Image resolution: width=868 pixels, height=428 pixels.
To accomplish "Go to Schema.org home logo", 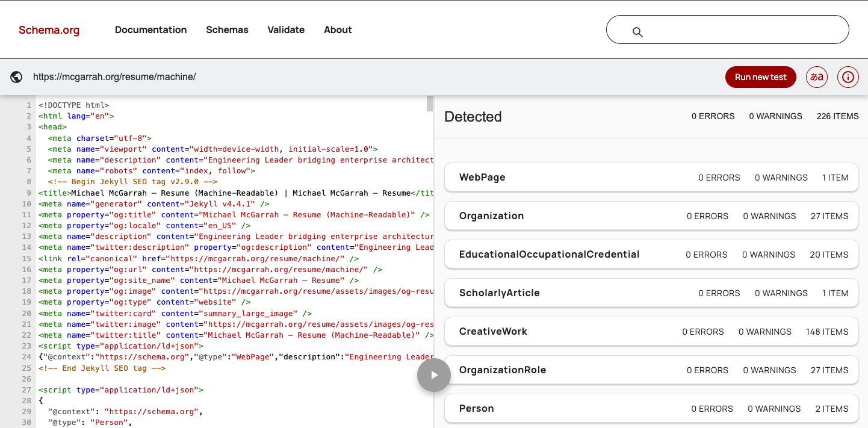I will coord(49,30).
